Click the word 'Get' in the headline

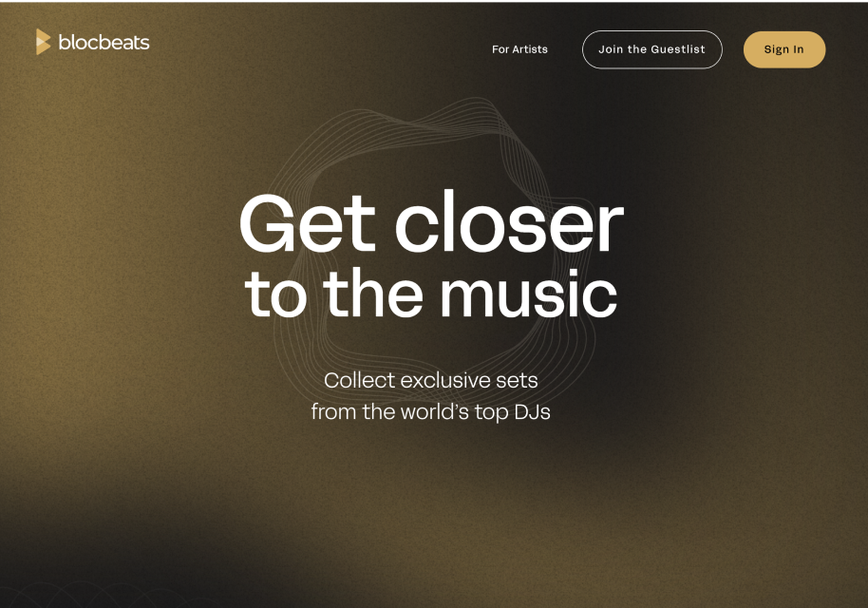tap(308, 222)
